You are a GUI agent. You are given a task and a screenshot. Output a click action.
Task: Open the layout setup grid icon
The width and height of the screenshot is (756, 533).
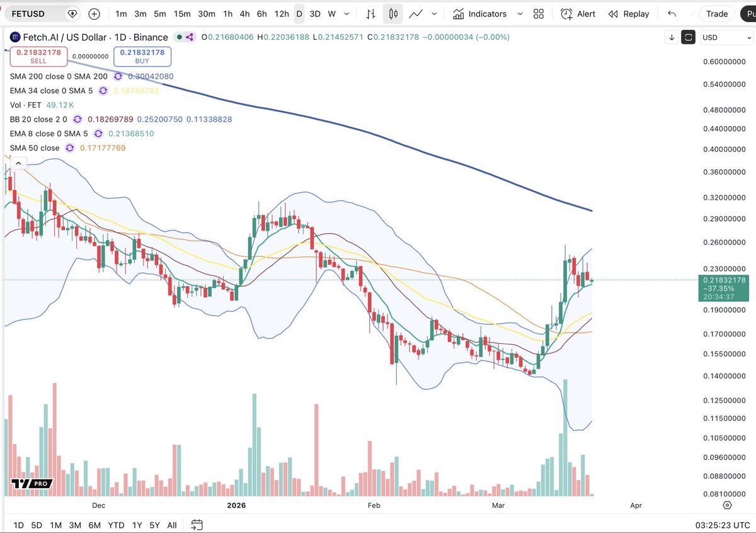(539, 14)
